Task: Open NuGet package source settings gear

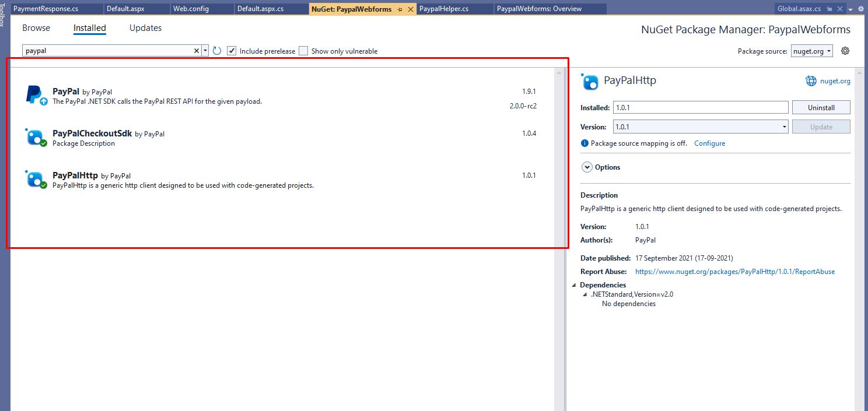Action: pyautogui.click(x=845, y=51)
